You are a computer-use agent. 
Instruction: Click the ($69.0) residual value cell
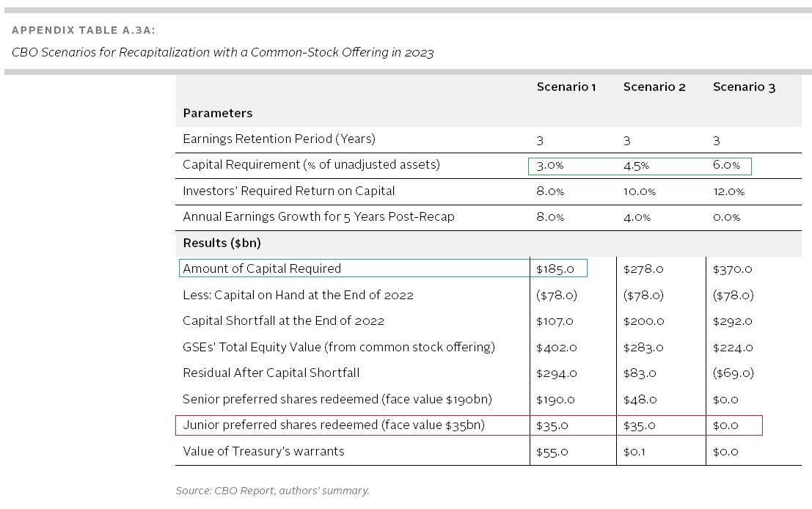pyautogui.click(x=733, y=373)
